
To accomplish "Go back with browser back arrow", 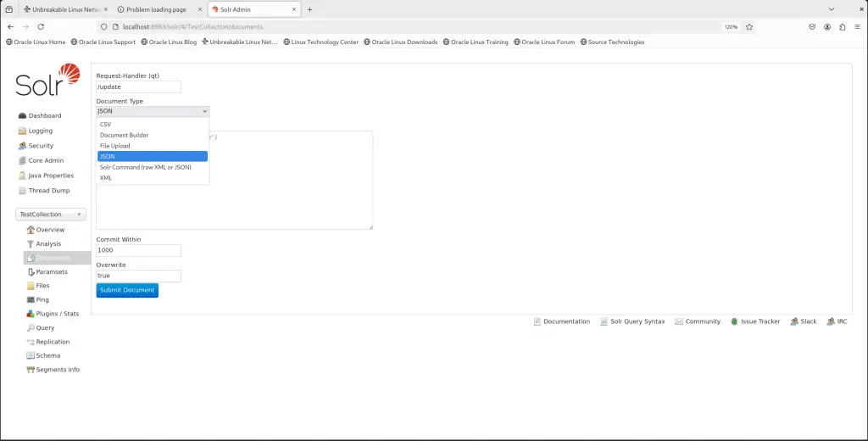I will point(10,26).
